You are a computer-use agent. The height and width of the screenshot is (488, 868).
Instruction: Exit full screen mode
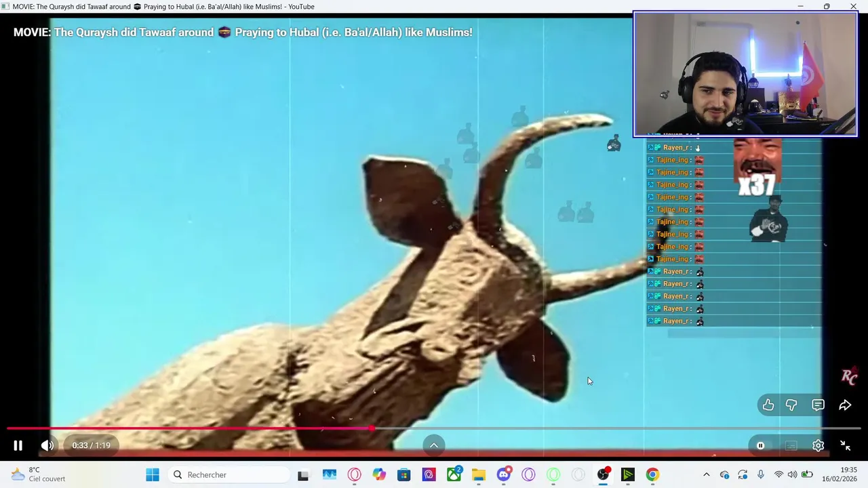845,445
